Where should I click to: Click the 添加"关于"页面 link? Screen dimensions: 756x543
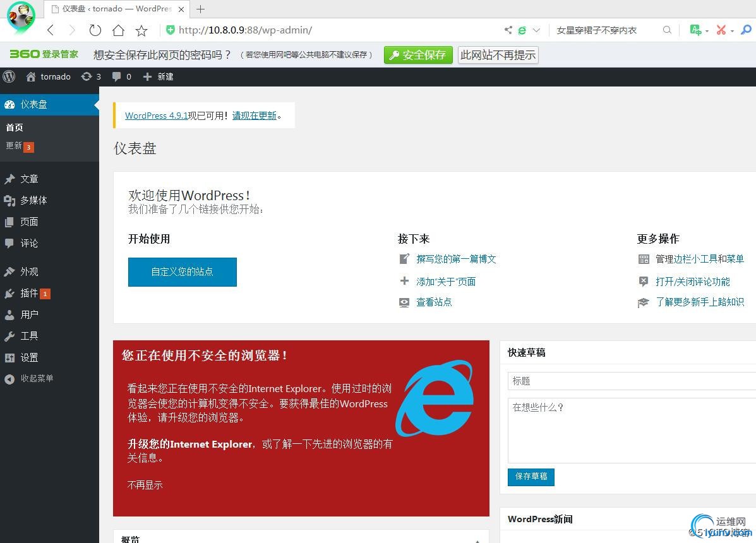[446, 282]
